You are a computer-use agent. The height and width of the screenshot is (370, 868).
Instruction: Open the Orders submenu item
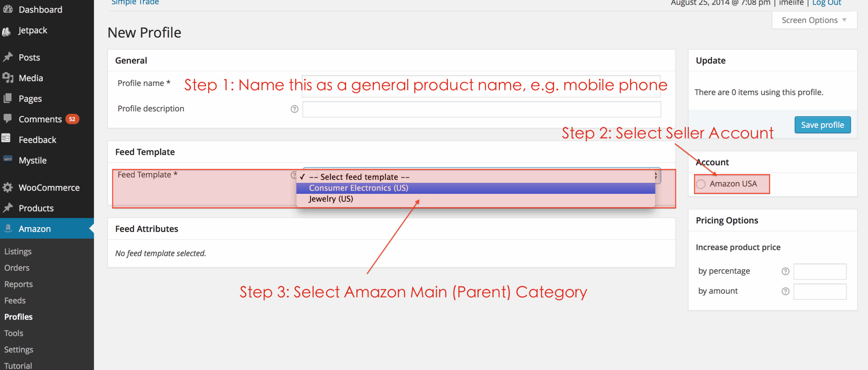coord(17,268)
